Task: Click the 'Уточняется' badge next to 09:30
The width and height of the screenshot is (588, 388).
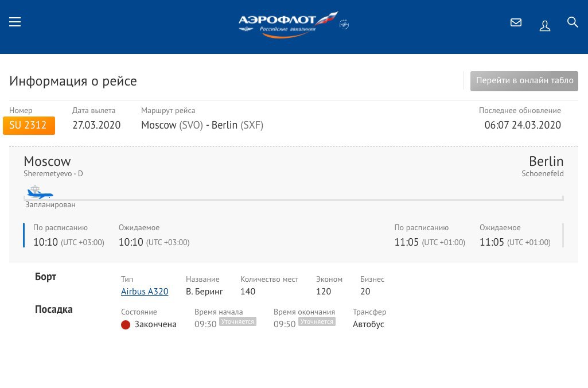Action: tap(237, 321)
